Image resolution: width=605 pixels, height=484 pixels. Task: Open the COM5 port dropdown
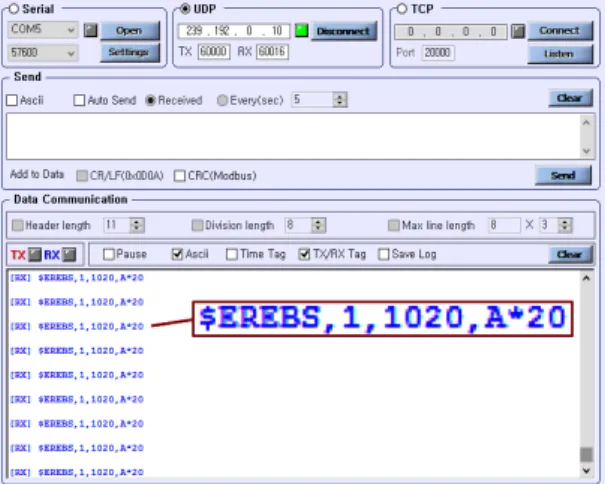pos(43,30)
